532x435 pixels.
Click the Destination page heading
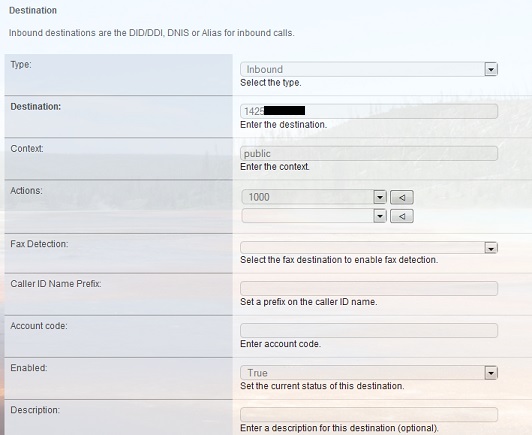click(33, 10)
